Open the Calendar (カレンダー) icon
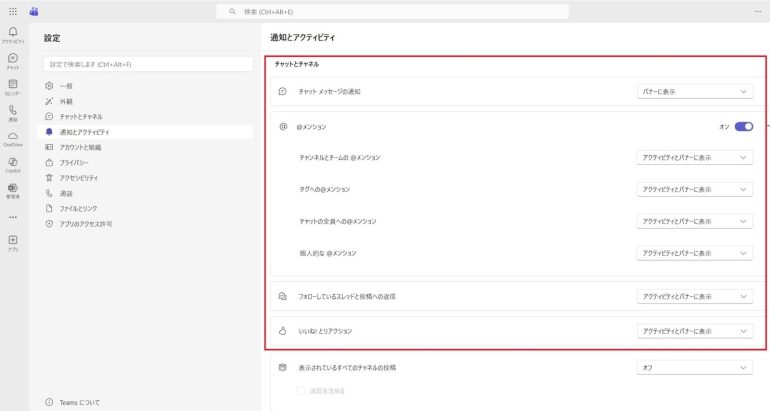This screenshot has height=411, width=770. coord(13,86)
